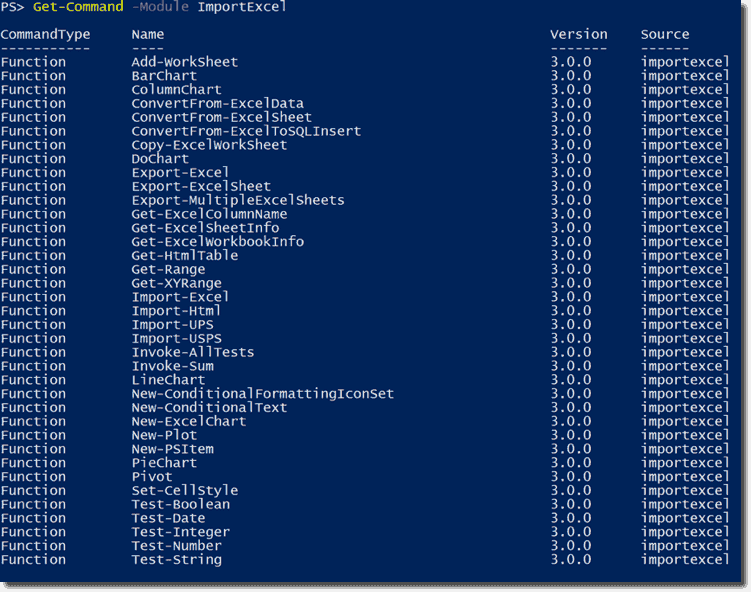Viewport: 751px width, 592px height.
Task: Select the PieChart function name
Action: (x=164, y=463)
